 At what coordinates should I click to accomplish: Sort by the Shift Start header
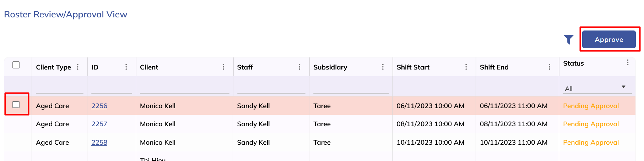click(413, 67)
